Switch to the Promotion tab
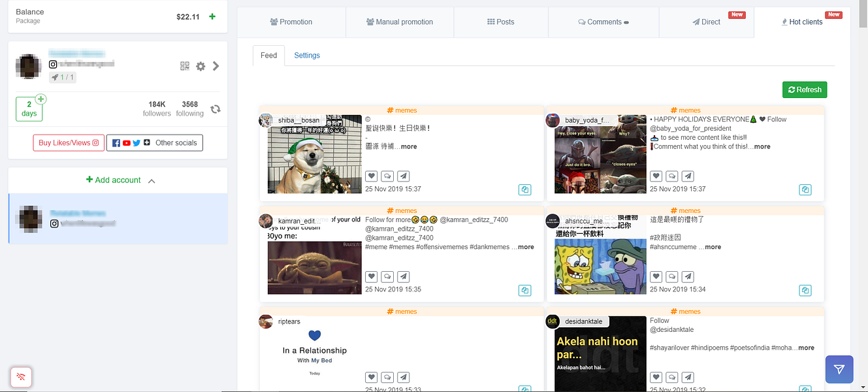This screenshot has width=868, height=392. [291, 22]
